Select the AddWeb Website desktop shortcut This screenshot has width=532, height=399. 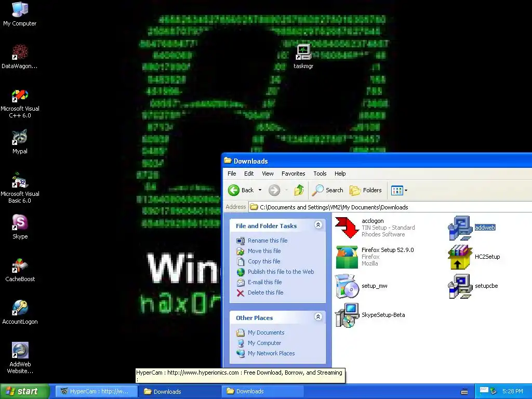click(x=20, y=358)
